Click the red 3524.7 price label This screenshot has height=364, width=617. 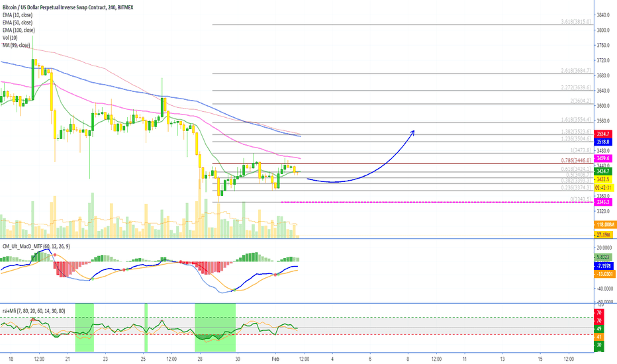[x=603, y=134]
